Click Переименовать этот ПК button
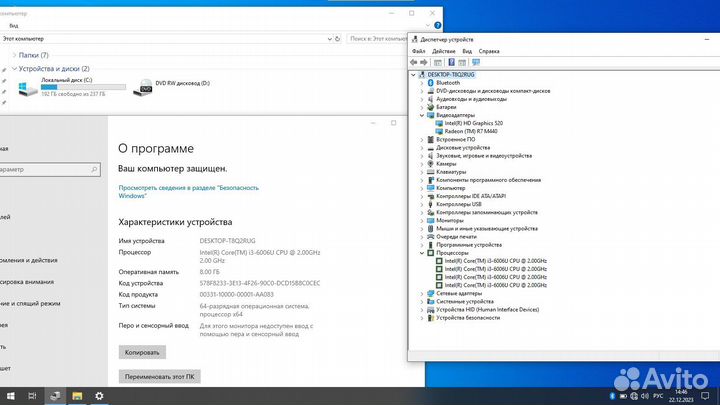The width and height of the screenshot is (720, 405). click(x=159, y=377)
